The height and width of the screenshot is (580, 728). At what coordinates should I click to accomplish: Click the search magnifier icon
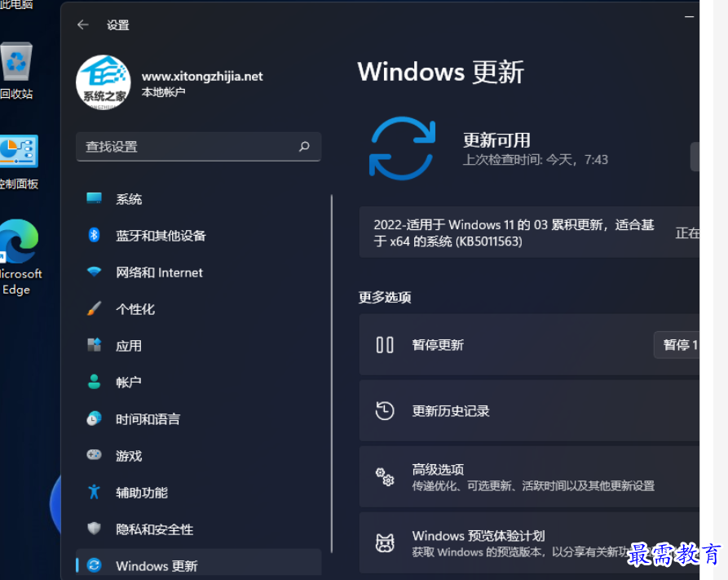pos(304,147)
